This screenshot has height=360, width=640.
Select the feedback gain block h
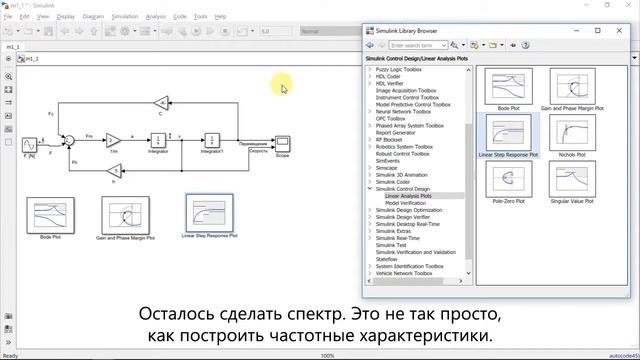[x=115, y=171]
